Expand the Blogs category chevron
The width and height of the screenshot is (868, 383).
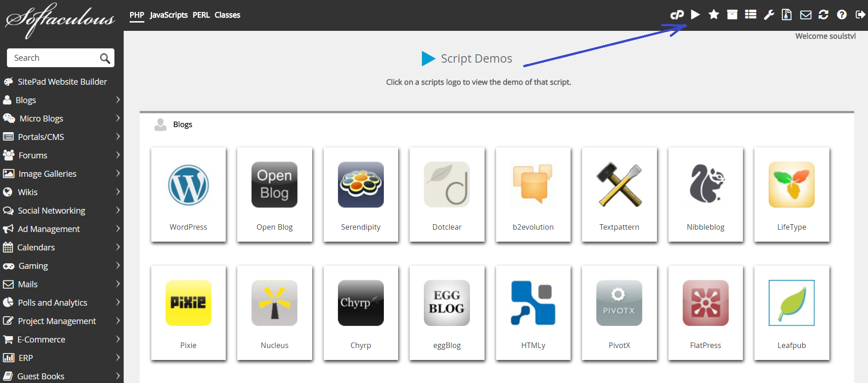pyautogui.click(x=118, y=99)
